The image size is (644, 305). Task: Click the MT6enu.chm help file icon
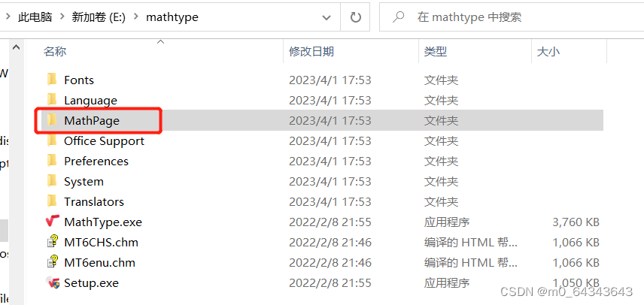[53, 262]
